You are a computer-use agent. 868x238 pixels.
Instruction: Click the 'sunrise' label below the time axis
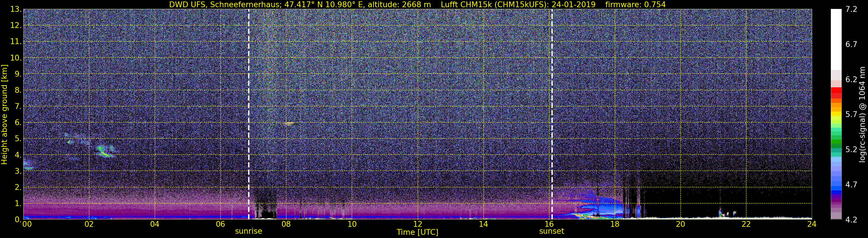pos(249,231)
